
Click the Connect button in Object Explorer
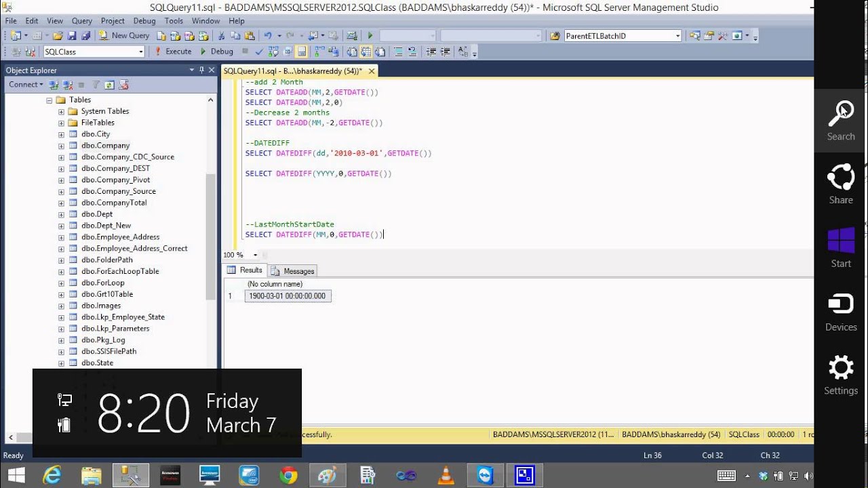pos(26,85)
